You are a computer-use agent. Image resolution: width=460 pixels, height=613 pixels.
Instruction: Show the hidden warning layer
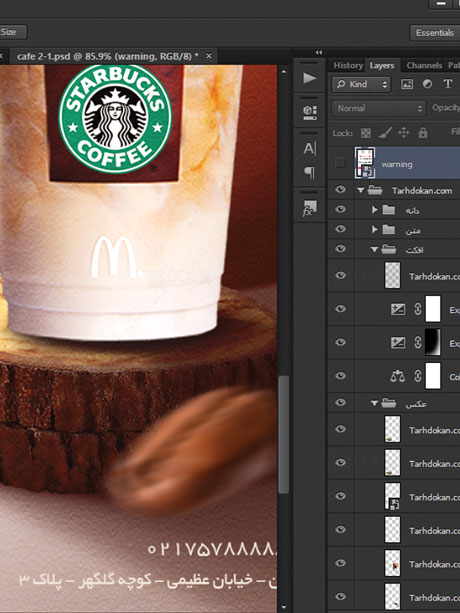340,163
